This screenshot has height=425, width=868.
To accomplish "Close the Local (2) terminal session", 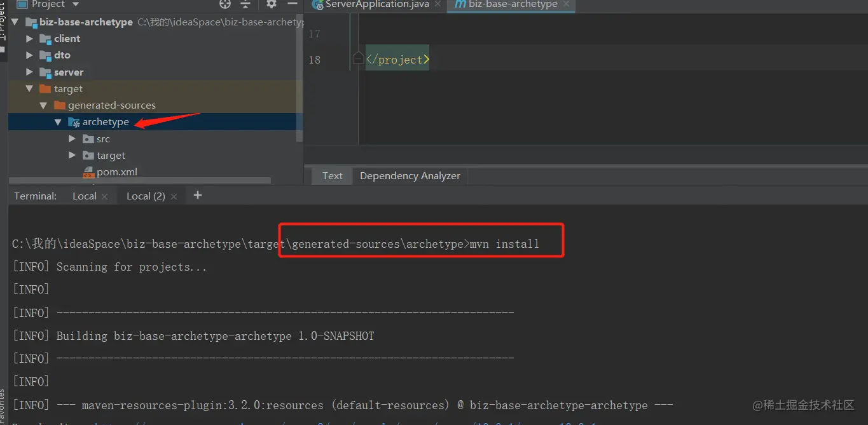I will [x=174, y=197].
